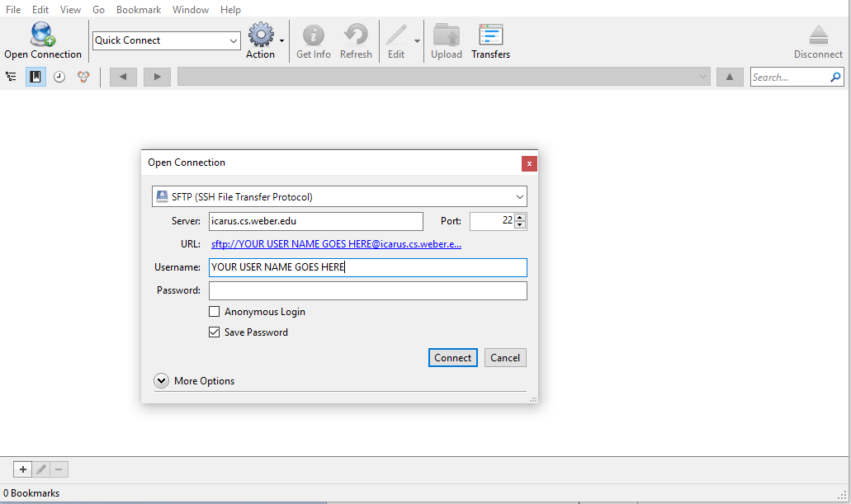The width and height of the screenshot is (851, 504).
Task: Switch to the outline browser view icon
Action: [11, 77]
